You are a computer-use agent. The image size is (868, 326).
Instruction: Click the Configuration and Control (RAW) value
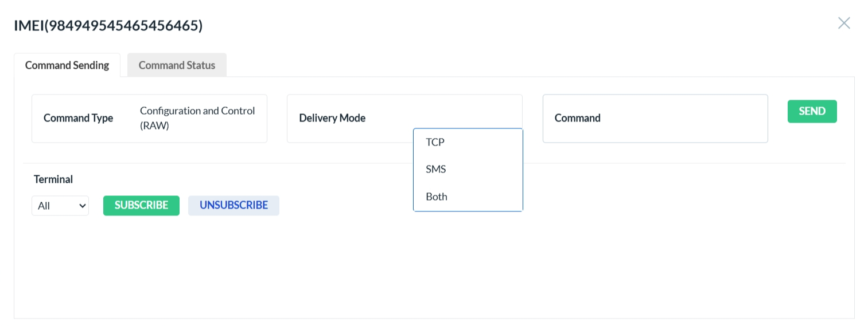197,118
